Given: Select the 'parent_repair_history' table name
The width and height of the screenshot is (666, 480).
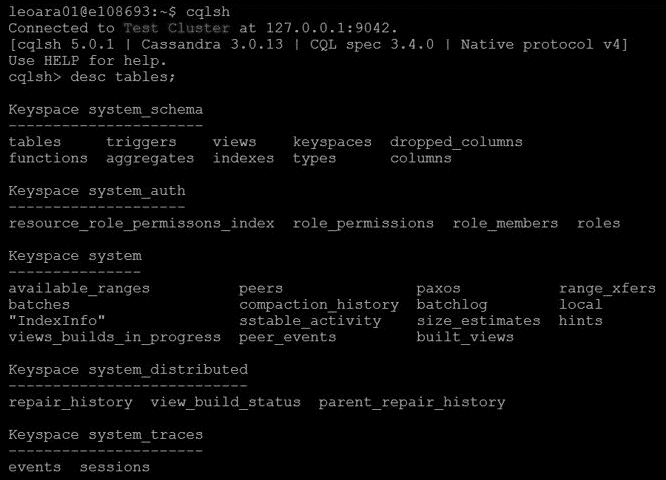Looking at the screenshot, I should point(412,403).
